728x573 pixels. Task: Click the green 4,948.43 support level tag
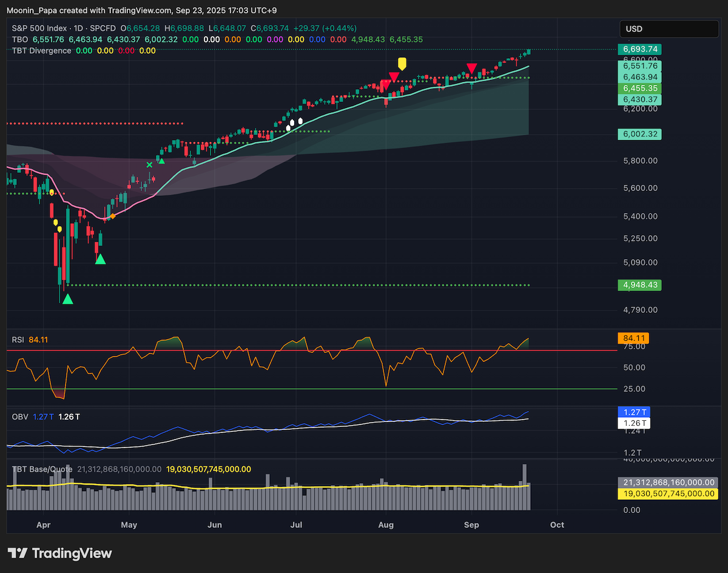click(x=639, y=284)
